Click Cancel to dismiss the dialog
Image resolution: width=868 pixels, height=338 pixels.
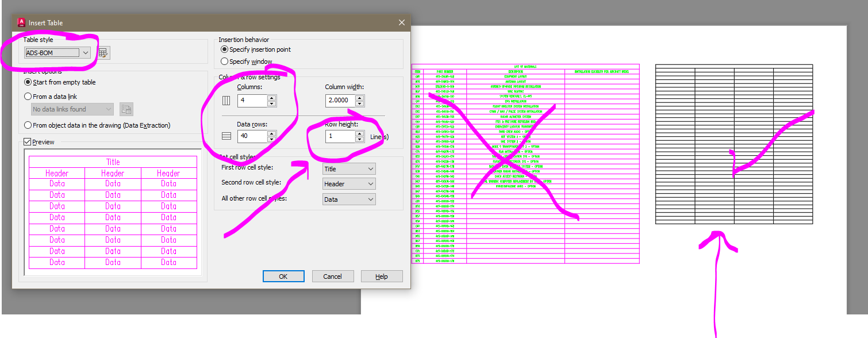[x=333, y=276]
